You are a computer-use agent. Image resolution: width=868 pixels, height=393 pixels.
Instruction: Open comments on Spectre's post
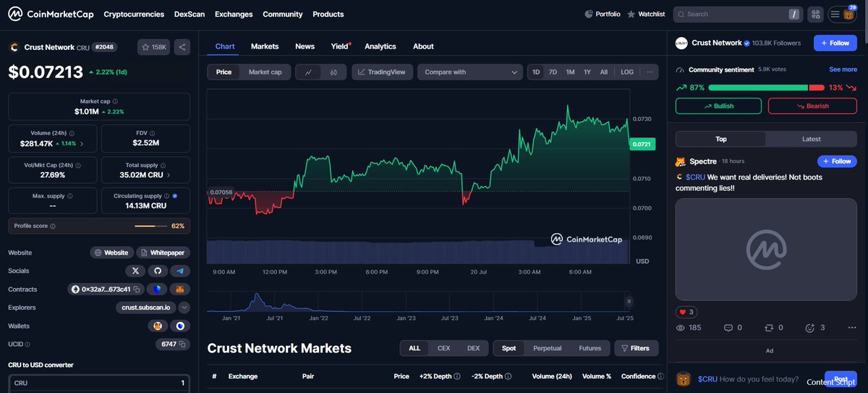[x=733, y=328]
